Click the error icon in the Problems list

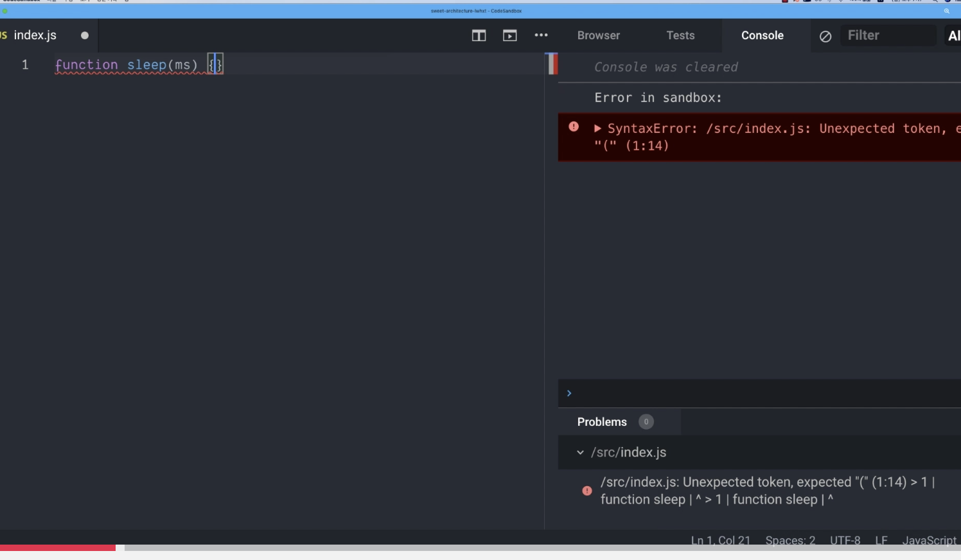click(x=587, y=491)
